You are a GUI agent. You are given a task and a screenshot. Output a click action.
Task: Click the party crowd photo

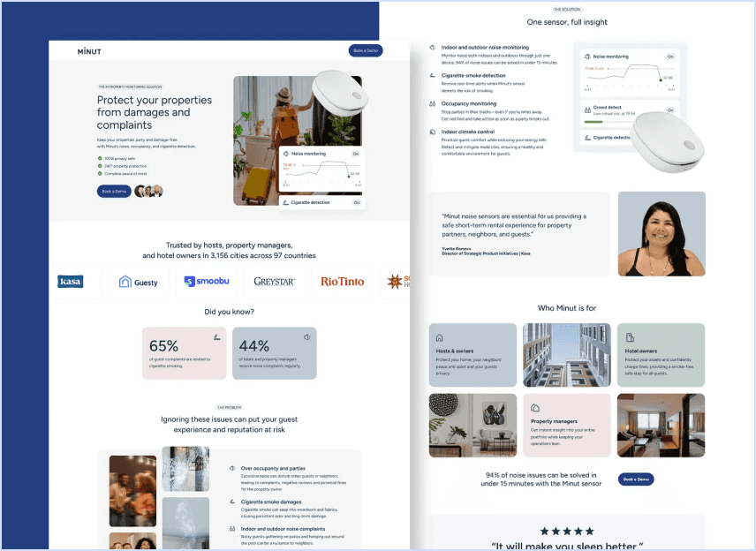coord(132,491)
